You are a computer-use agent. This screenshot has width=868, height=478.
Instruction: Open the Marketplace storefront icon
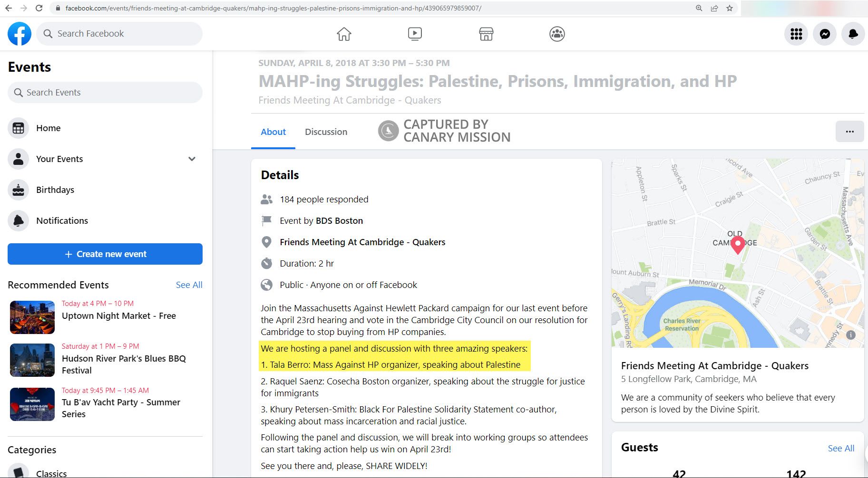coord(486,34)
